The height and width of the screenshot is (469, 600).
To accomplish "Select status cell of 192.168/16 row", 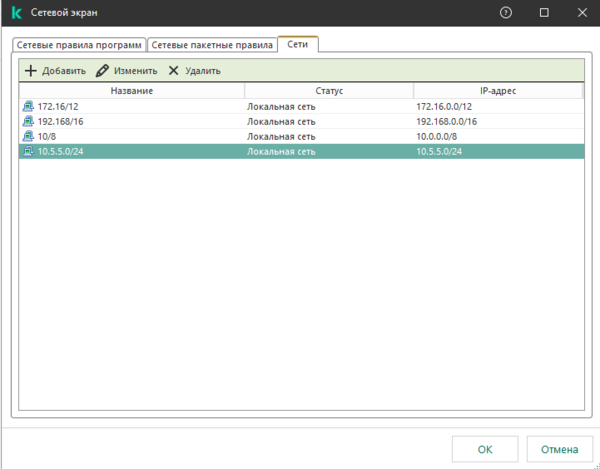I will click(282, 121).
